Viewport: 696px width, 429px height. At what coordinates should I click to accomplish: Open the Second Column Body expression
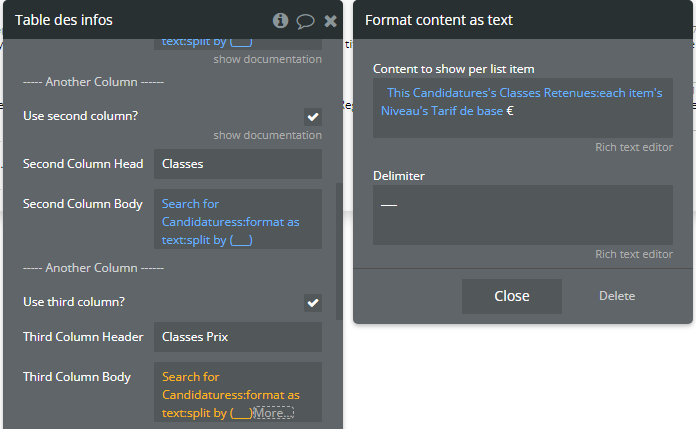point(237,221)
